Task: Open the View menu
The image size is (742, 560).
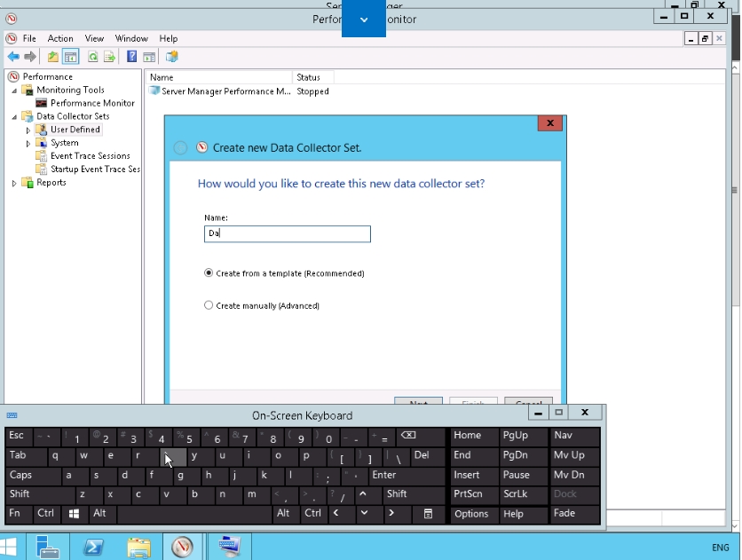Action: click(x=94, y=39)
